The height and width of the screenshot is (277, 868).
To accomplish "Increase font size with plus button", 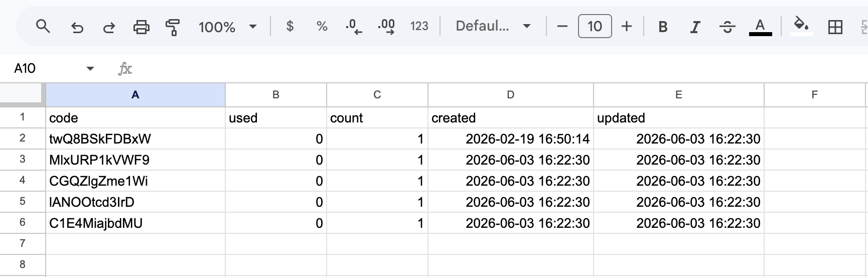I will click(627, 26).
